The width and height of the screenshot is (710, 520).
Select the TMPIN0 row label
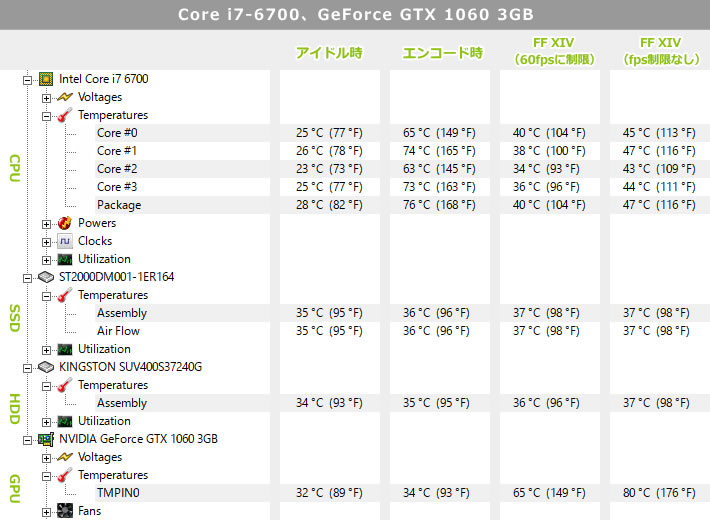[118, 493]
